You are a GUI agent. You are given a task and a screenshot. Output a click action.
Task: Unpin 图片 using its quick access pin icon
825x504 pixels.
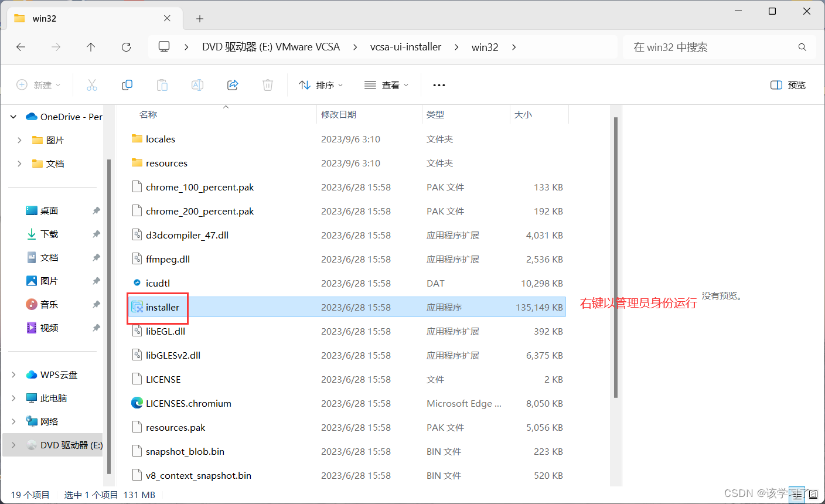click(96, 281)
